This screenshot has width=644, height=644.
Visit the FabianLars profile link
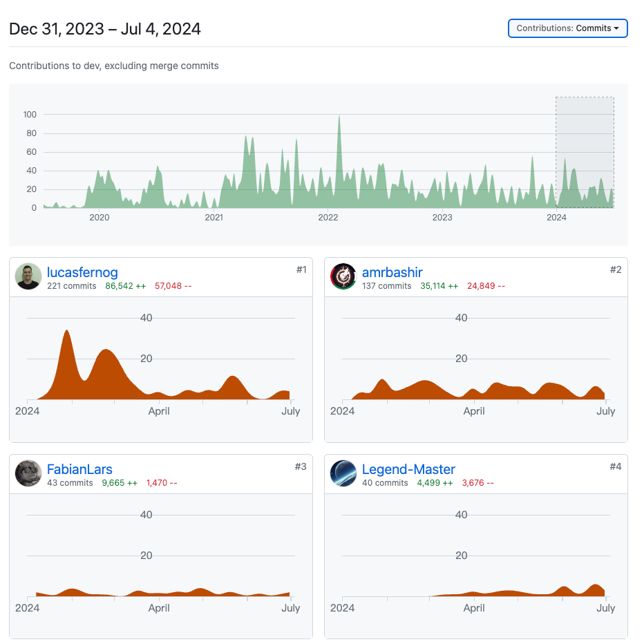[x=79, y=470]
